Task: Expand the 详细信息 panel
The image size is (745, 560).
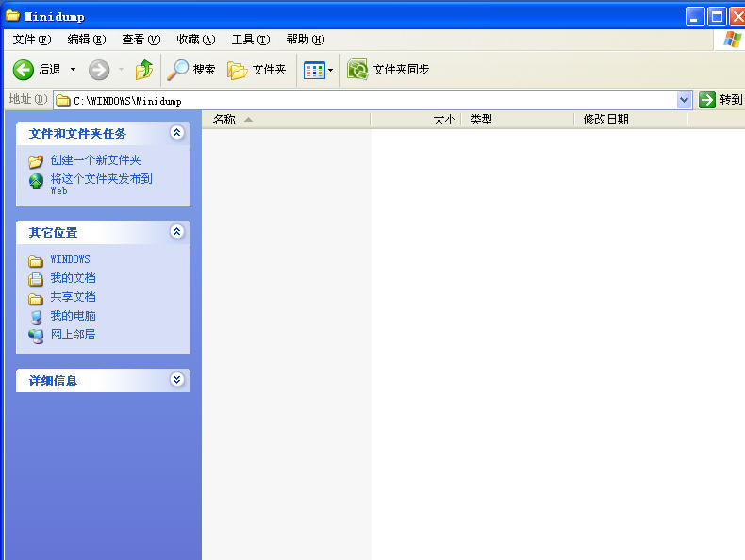Action: (176, 380)
